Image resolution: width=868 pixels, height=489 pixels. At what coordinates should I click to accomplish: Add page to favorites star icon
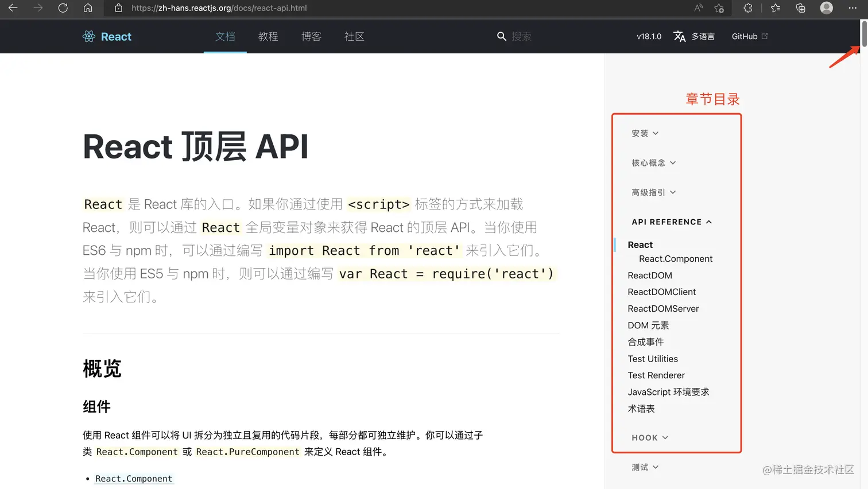719,8
